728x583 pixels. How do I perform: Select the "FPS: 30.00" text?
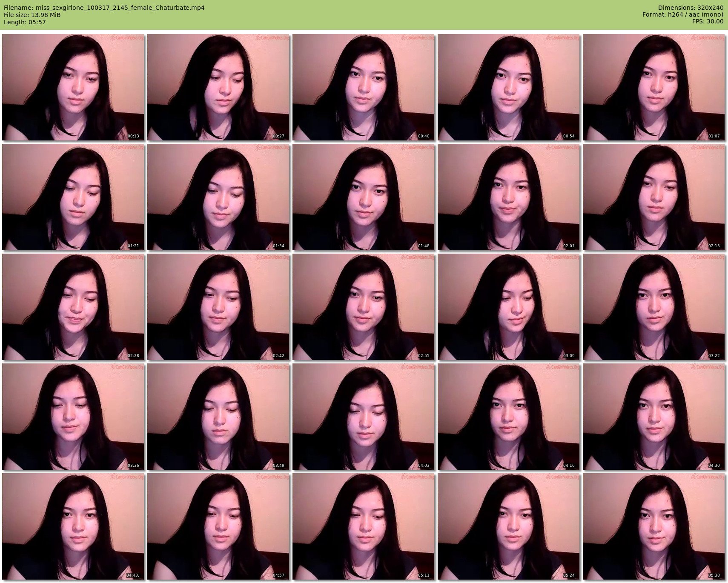708,22
